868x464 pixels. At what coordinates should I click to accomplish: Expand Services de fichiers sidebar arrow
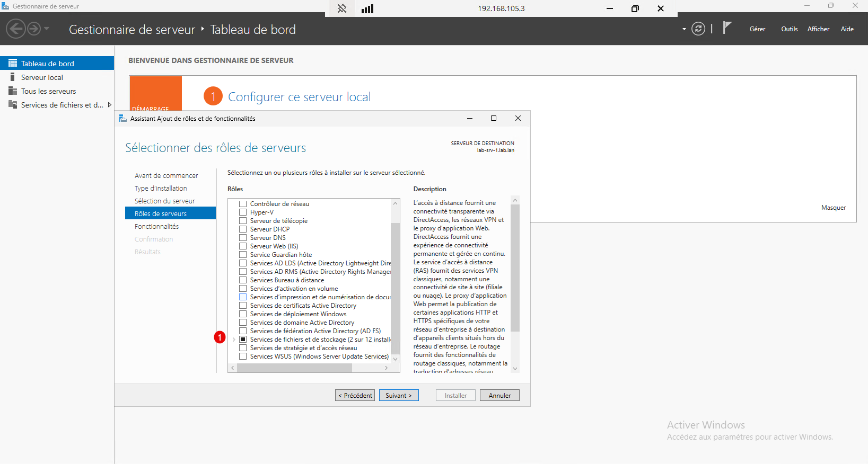coord(110,105)
